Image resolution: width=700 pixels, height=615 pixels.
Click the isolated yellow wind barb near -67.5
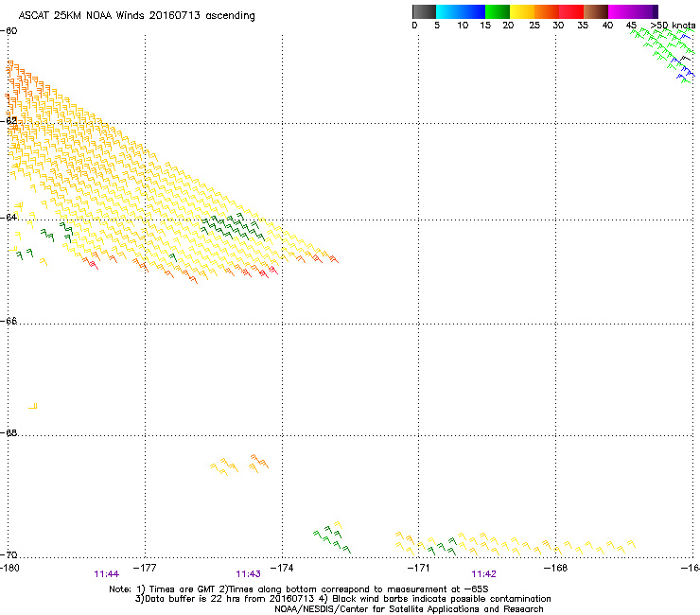32,406
